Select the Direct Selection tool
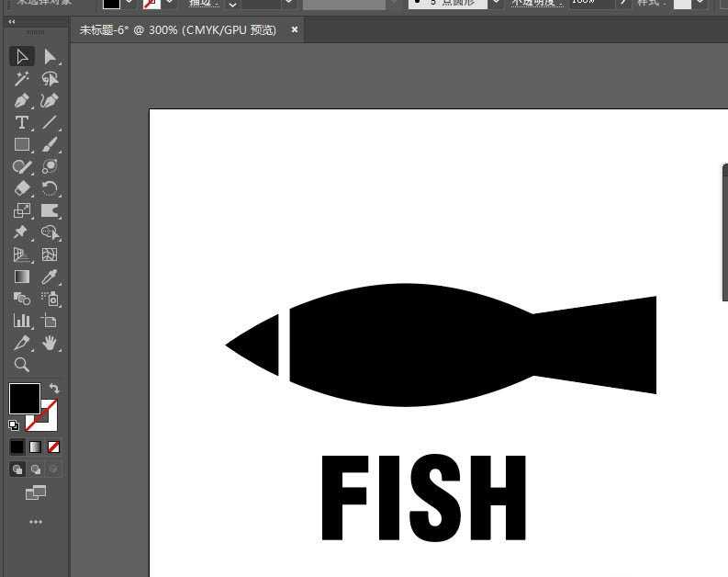This screenshot has width=728, height=577. (x=50, y=57)
